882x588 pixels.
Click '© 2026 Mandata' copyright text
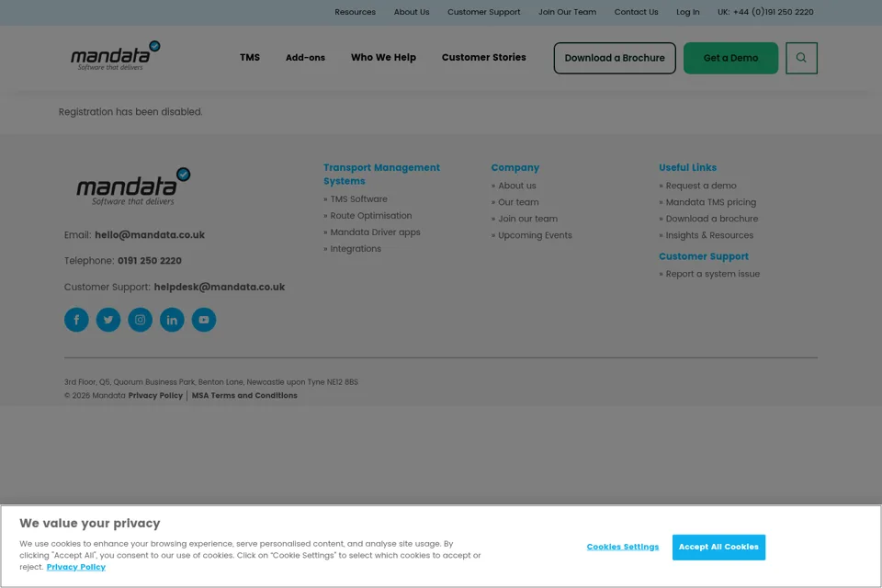point(95,396)
